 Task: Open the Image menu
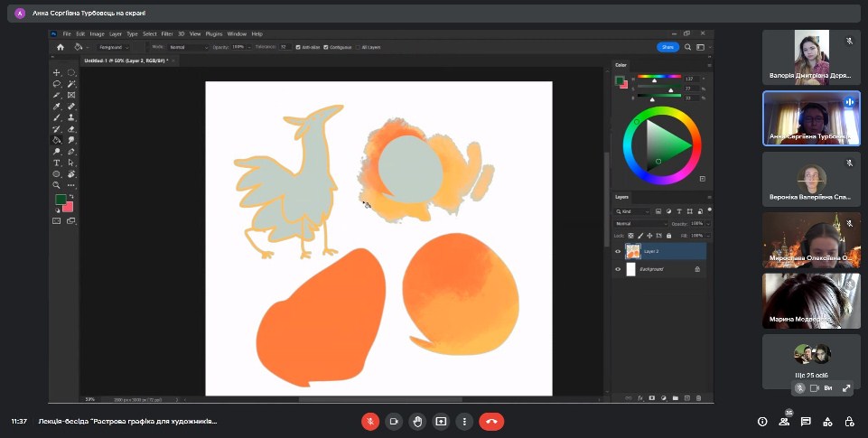click(x=97, y=34)
